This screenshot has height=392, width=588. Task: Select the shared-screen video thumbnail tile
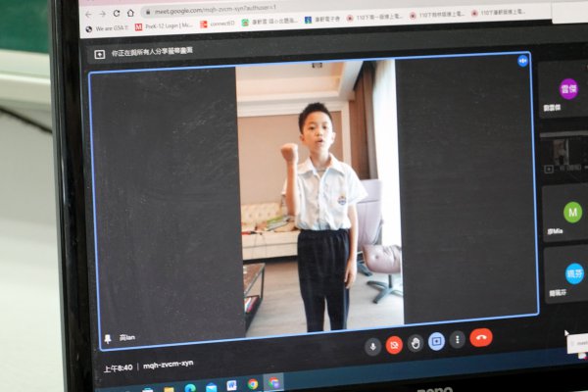tap(564, 155)
